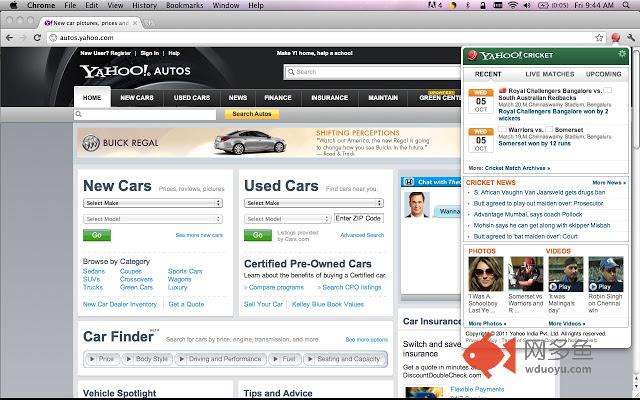The height and width of the screenshot is (400, 640).
Task: Switch to Upcoming tab
Action: [603, 74]
